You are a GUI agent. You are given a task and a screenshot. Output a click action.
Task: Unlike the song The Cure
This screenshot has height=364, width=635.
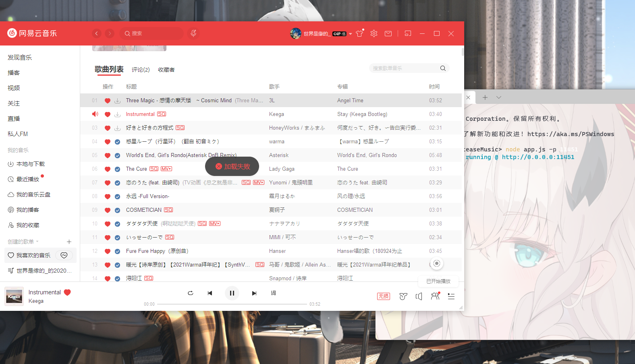click(x=107, y=169)
